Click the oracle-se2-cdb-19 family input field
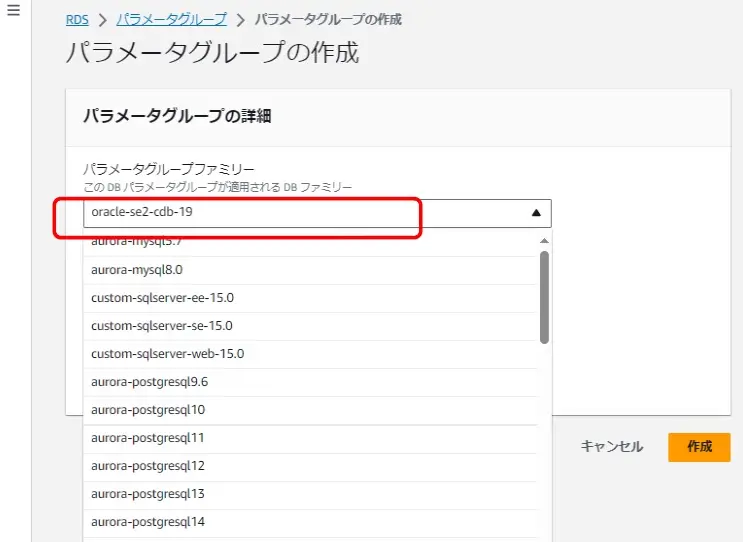 [300, 213]
